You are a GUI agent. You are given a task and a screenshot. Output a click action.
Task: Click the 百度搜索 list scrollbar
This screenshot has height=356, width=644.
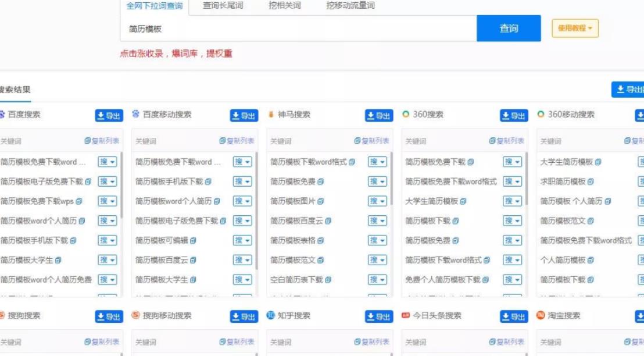pos(121,185)
